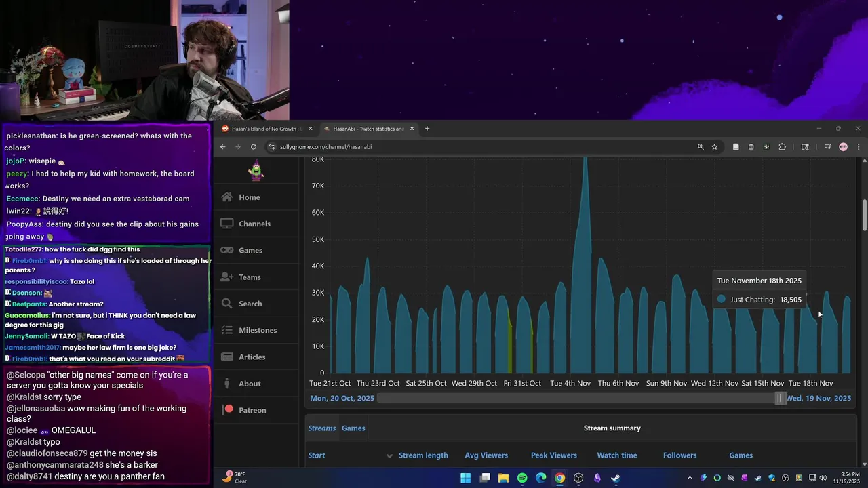Switch to the Games tab below chart
Image resolution: width=868 pixels, height=488 pixels.
click(353, 428)
